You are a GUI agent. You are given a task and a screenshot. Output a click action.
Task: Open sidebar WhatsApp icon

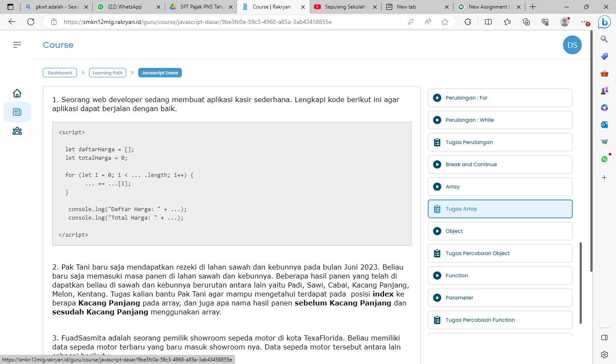[x=604, y=159]
